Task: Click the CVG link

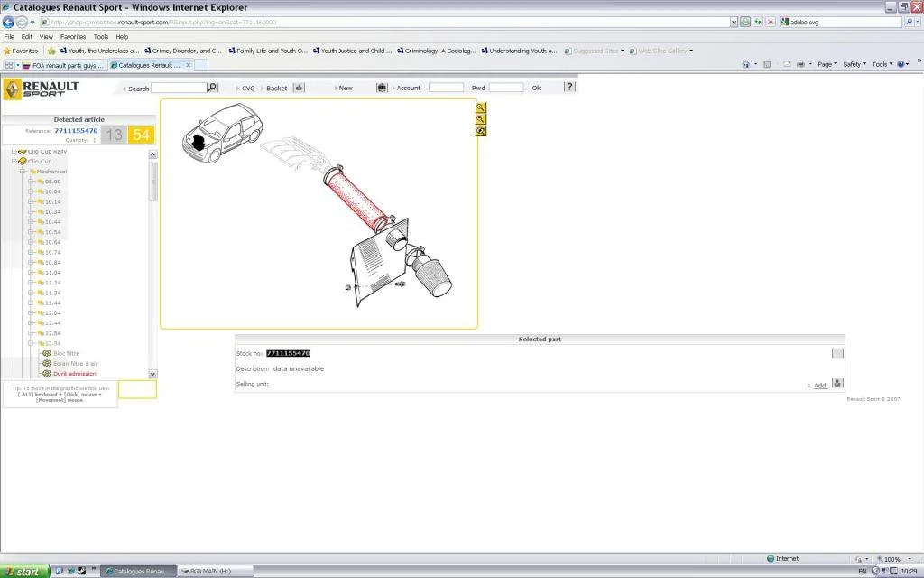Action: pyautogui.click(x=248, y=89)
